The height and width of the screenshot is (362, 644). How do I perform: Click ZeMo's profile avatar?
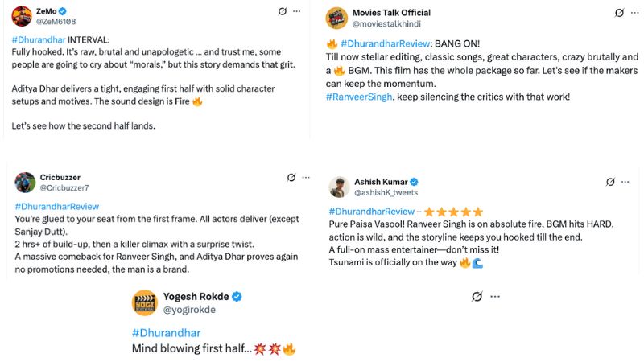[x=21, y=16]
